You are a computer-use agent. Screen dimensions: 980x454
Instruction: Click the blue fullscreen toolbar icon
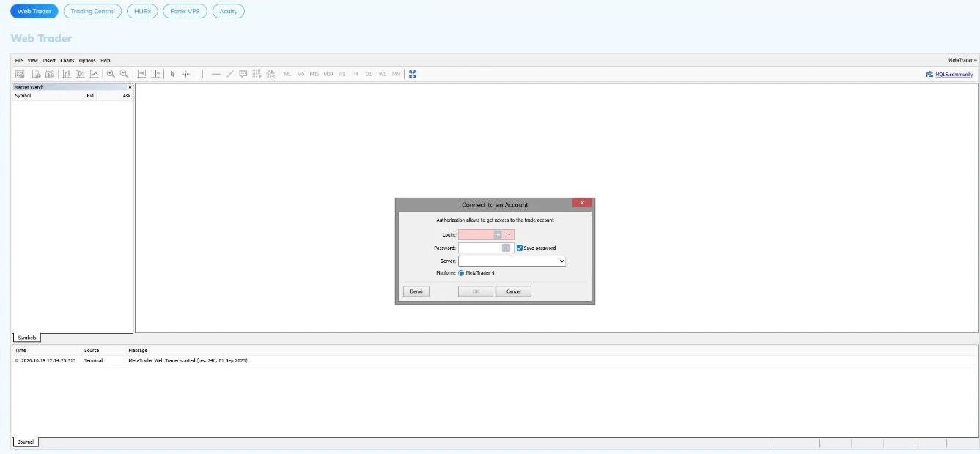[413, 74]
